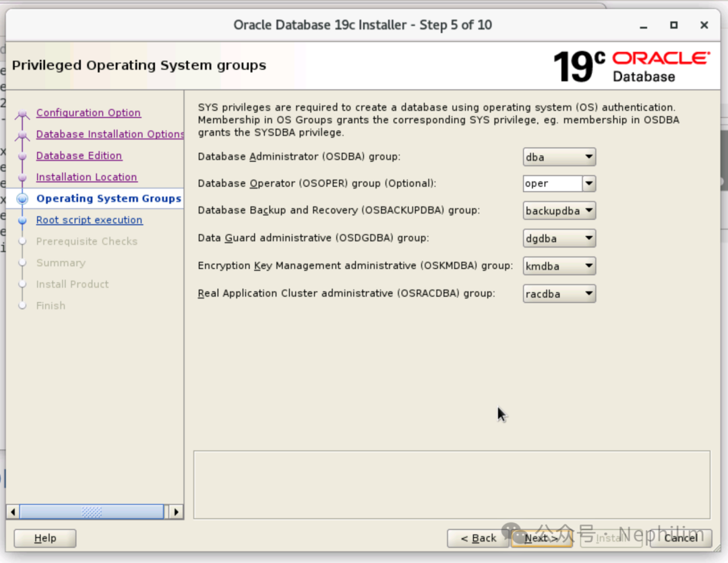Click the step bullet beside Installation Location

[22, 177]
